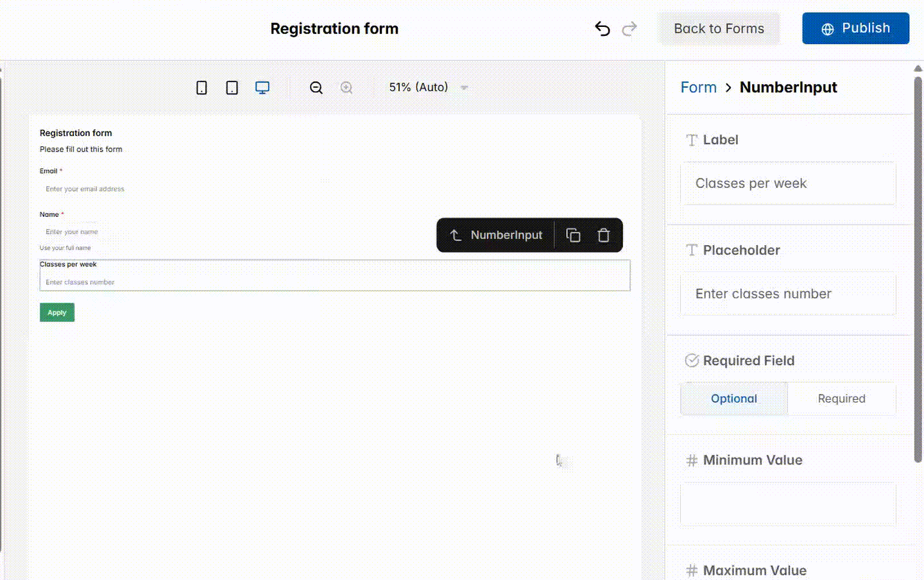Viewport: 924px width, 580px height.
Task: Switch to mobile preview mode
Action: [201, 87]
